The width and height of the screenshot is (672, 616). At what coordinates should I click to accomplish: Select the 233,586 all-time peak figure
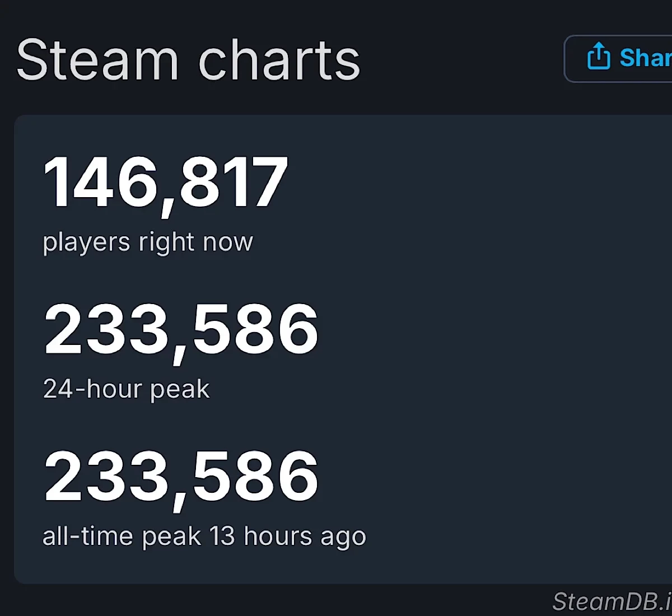point(181,477)
